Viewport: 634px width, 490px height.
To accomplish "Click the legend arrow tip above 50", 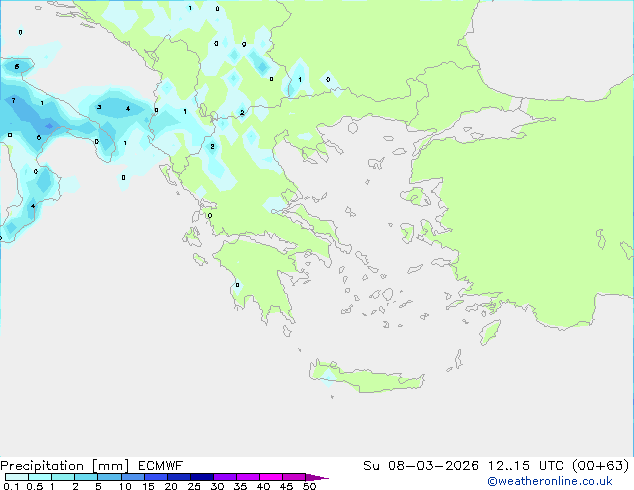I will point(317,477).
